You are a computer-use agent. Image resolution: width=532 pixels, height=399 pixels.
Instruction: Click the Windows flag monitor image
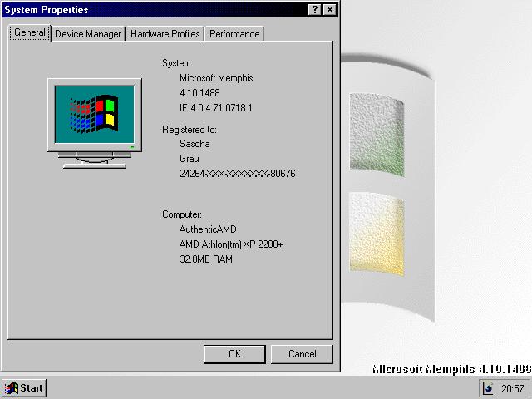click(x=95, y=124)
